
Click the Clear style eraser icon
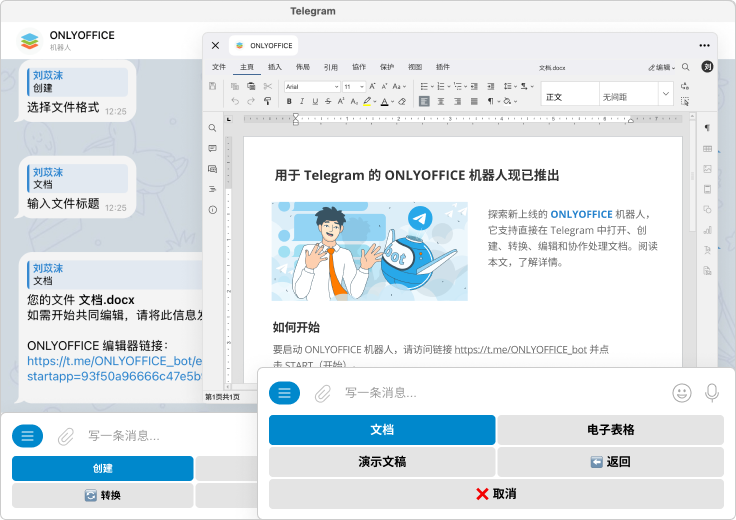402,101
